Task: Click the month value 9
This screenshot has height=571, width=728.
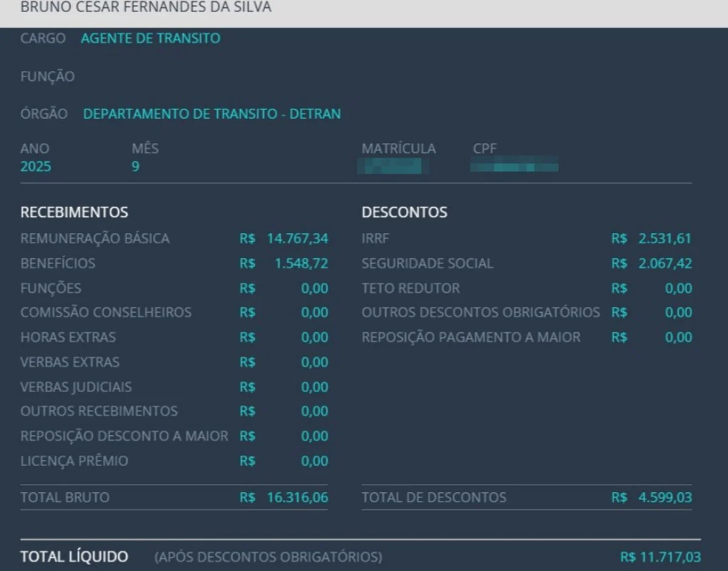Action: point(135,167)
